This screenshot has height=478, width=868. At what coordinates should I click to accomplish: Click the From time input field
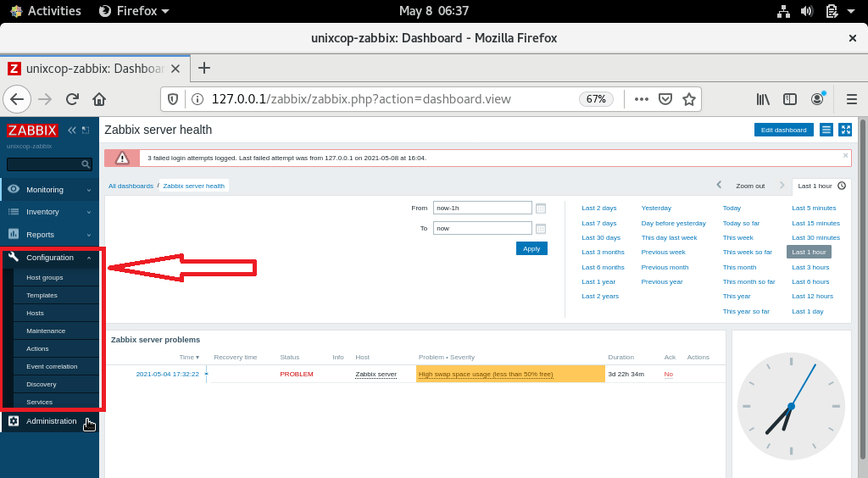(x=482, y=208)
